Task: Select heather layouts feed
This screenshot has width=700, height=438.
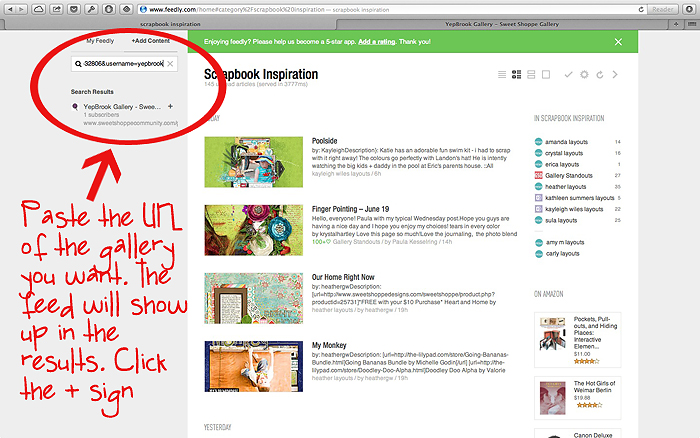Action: point(565,187)
